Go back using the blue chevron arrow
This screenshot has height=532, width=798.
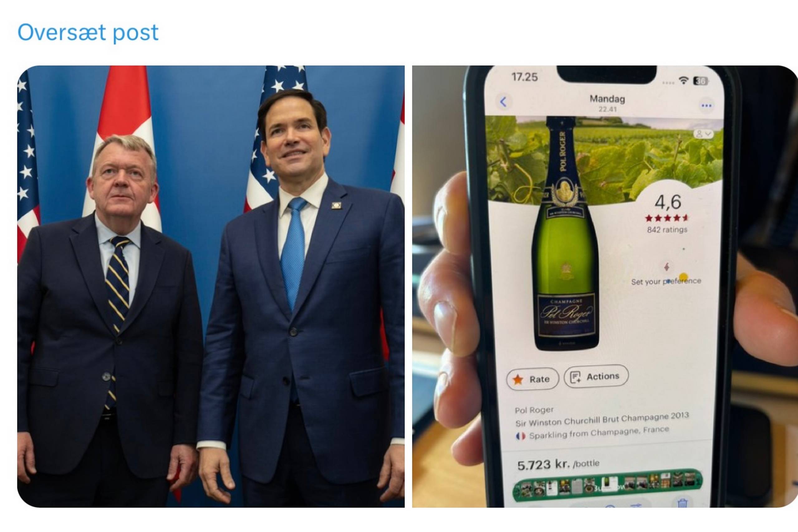[503, 102]
